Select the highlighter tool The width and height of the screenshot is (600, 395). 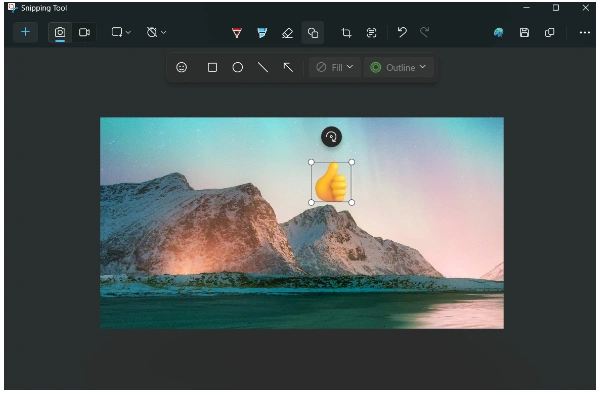coord(262,33)
